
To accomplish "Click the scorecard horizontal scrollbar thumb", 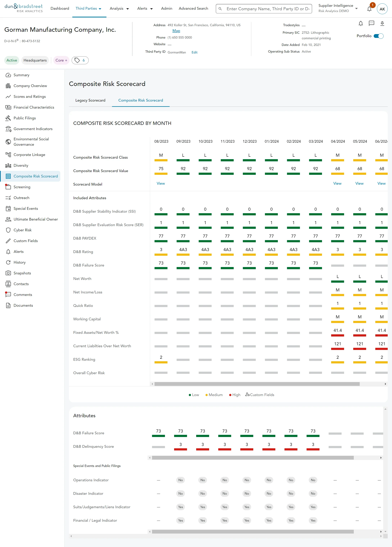I will (x=257, y=384).
